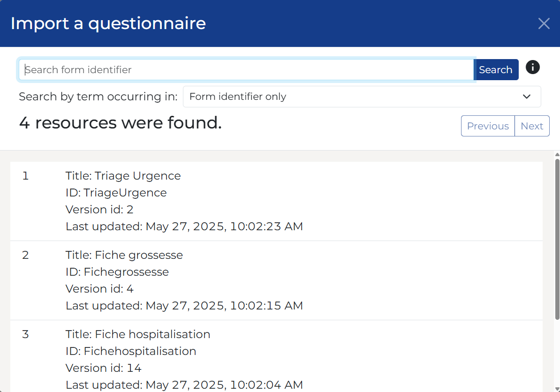
Task: Open the Form identifier only dropdown
Action: (x=361, y=97)
